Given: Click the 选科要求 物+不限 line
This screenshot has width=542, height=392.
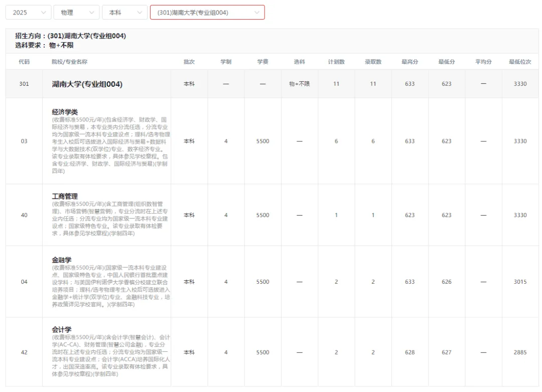Looking at the screenshot, I should coord(44,45).
